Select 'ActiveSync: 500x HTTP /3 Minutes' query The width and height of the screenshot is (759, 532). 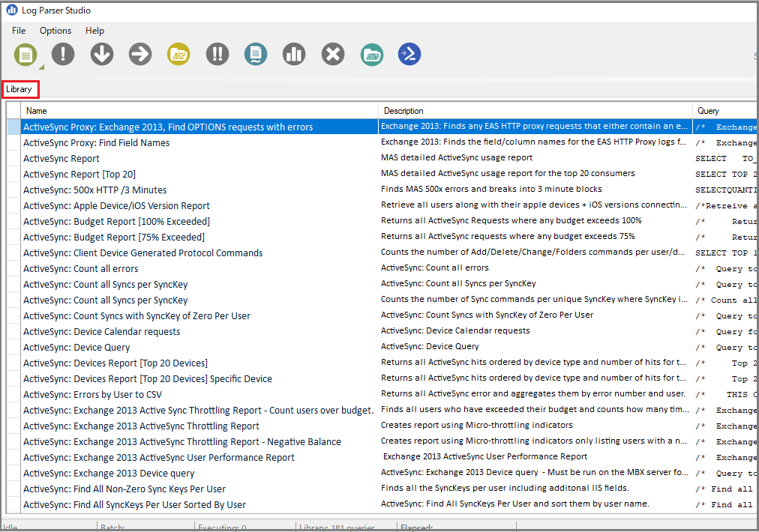[x=94, y=190]
